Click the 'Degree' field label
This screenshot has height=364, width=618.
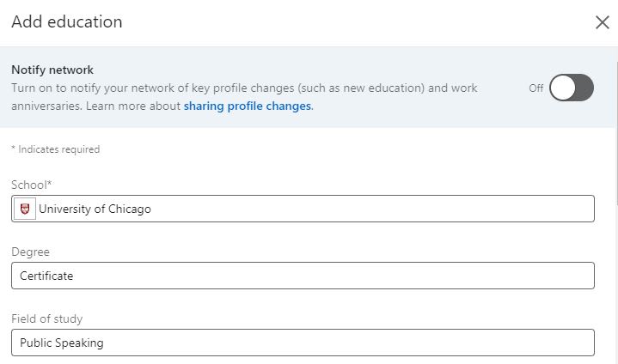[x=30, y=252]
